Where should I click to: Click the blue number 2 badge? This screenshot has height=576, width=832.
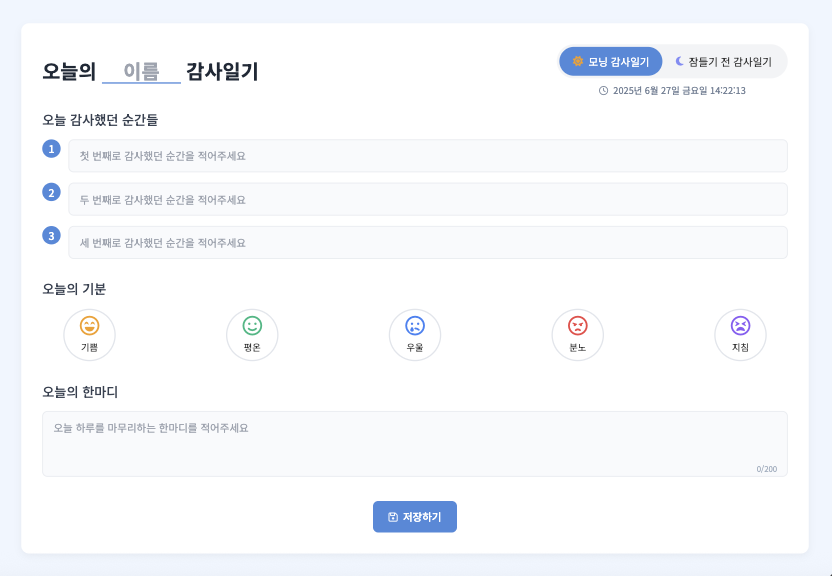click(50, 193)
